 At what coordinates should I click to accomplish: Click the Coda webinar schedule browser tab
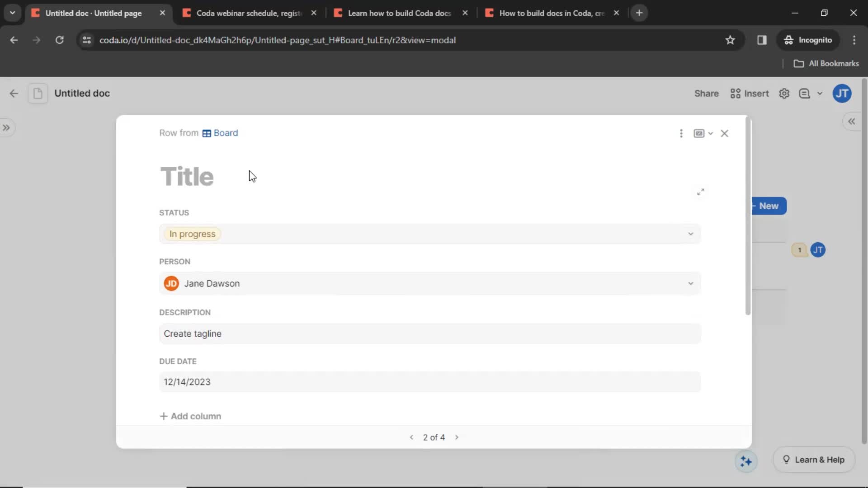point(248,13)
